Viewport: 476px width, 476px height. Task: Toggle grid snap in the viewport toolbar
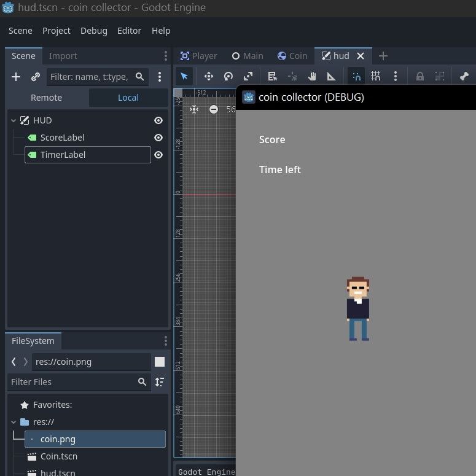pyautogui.click(x=375, y=76)
